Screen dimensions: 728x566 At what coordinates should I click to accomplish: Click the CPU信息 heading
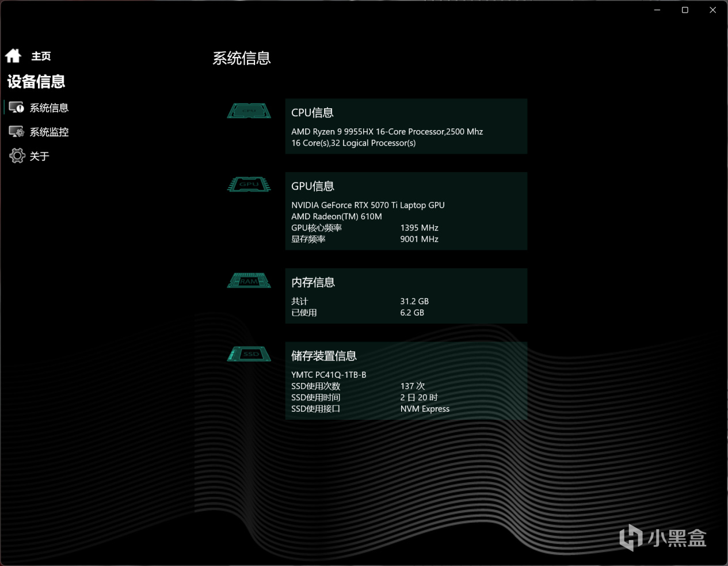click(312, 113)
